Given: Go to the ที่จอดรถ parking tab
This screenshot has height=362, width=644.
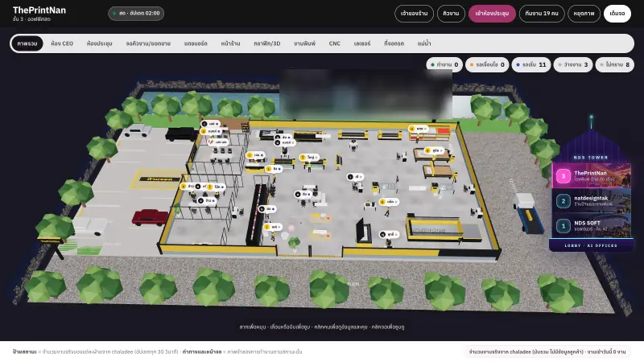Looking at the screenshot, I should pos(394,43).
